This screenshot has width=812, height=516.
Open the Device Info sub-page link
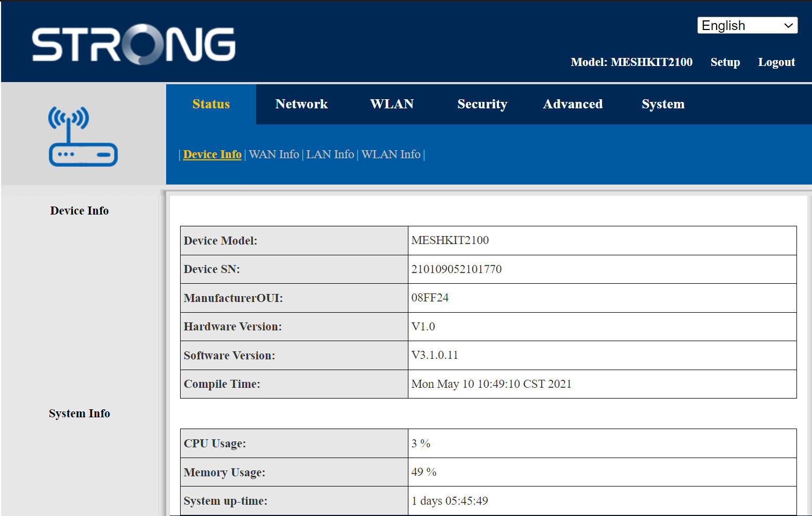tap(212, 154)
